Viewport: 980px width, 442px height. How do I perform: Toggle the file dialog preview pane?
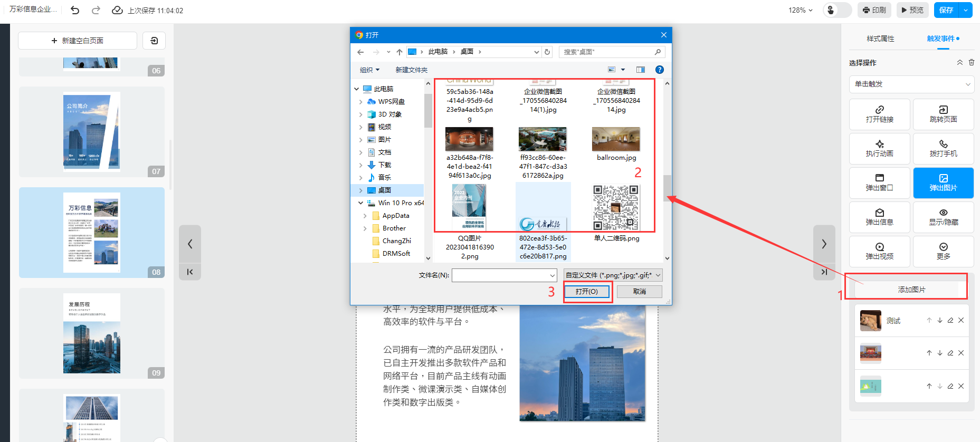(x=640, y=70)
